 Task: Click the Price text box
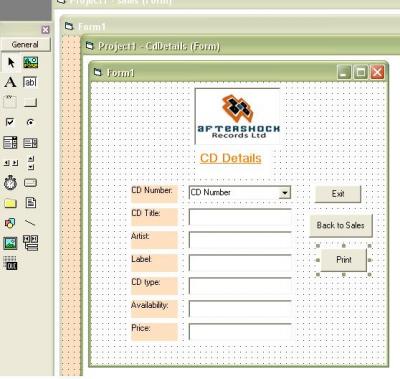point(240,332)
